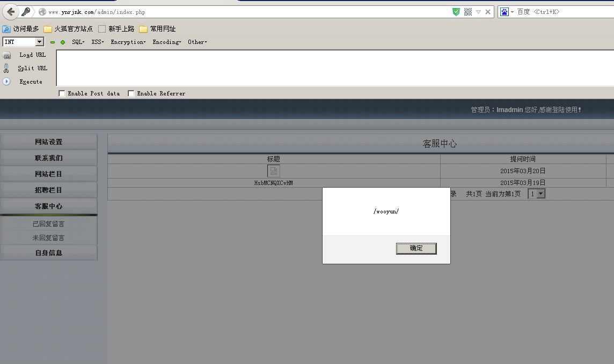
Task: Click the Baidu paw search engine icon
Action: [x=505, y=12]
